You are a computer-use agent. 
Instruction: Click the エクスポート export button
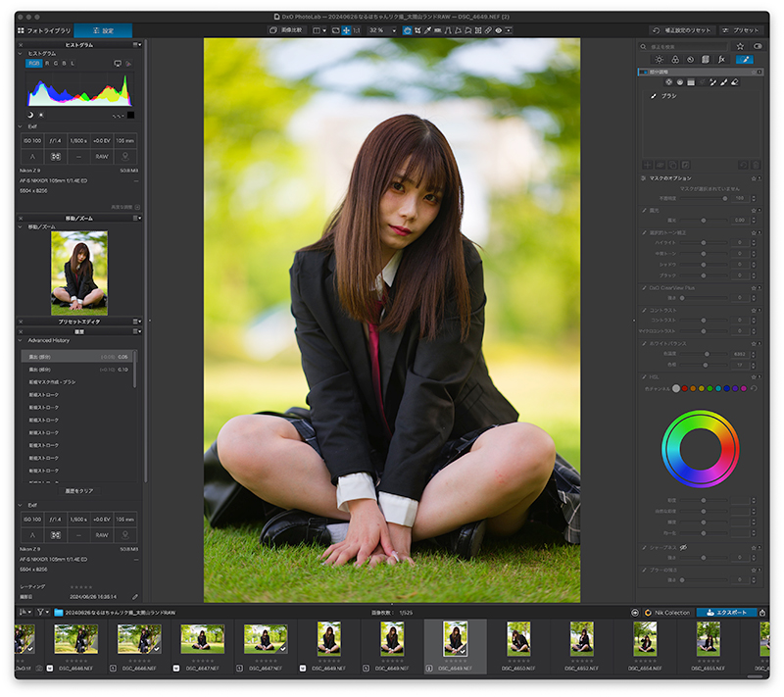(726, 613)
